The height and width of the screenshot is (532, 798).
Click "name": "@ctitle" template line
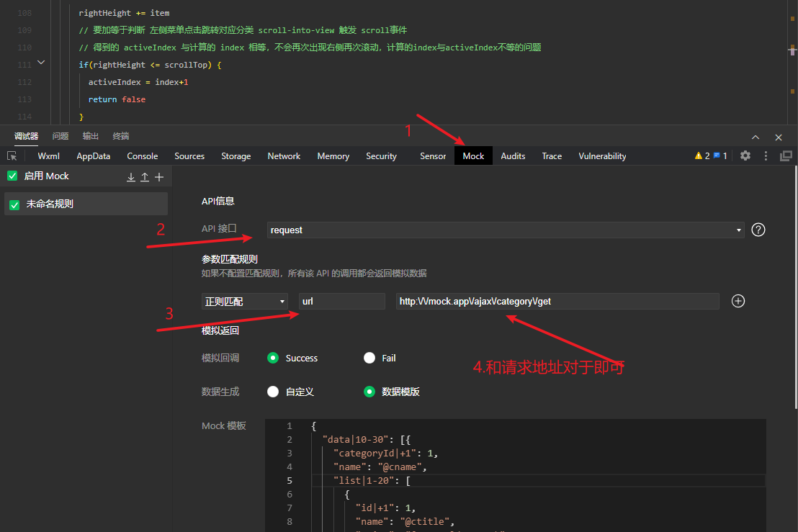coord(405,521)
